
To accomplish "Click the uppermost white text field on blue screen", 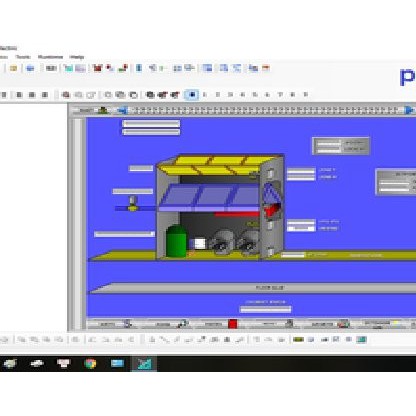I will (x=151, y=124).
